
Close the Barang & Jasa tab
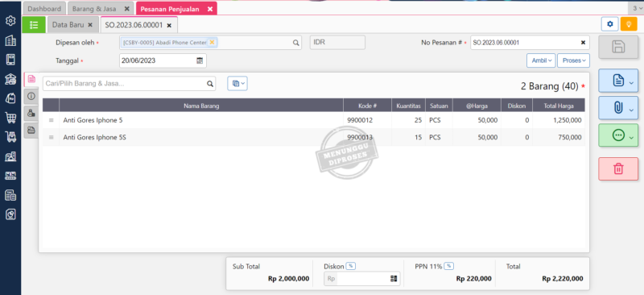pos(127,9)
